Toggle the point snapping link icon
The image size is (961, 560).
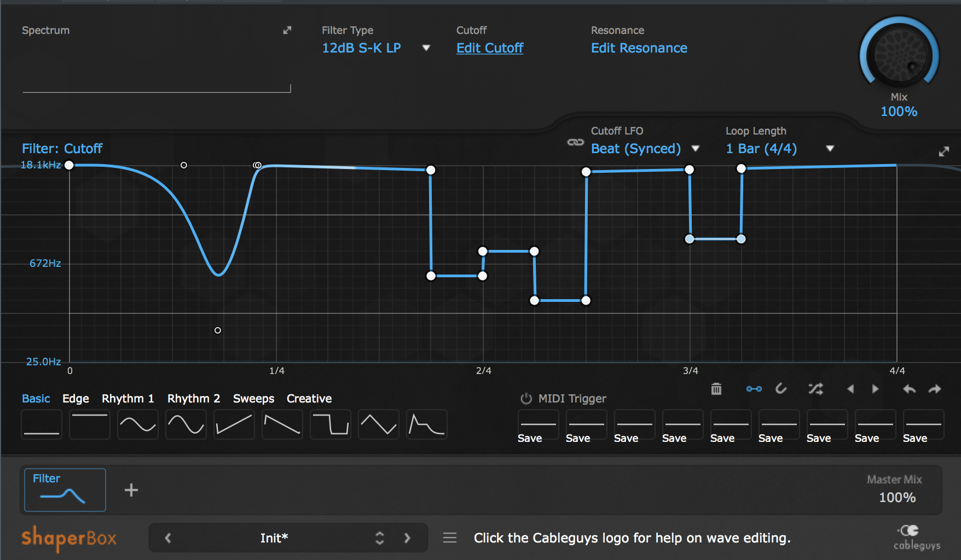(754, 389)
